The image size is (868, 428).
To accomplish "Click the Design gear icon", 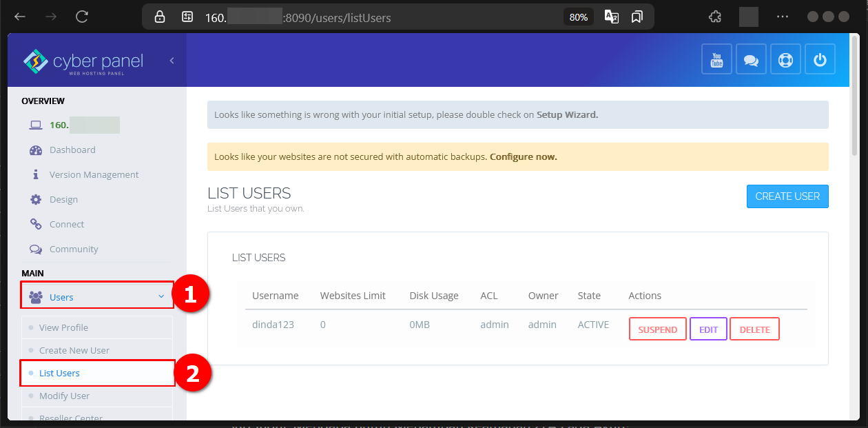I will click(x=36, y=199).
